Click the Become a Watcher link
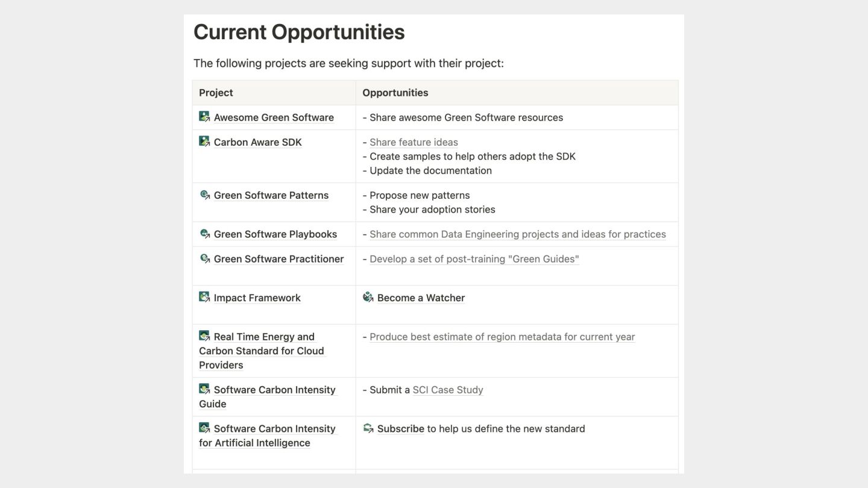The width and height of the screenshot is (868, 488). pos(421,298)
